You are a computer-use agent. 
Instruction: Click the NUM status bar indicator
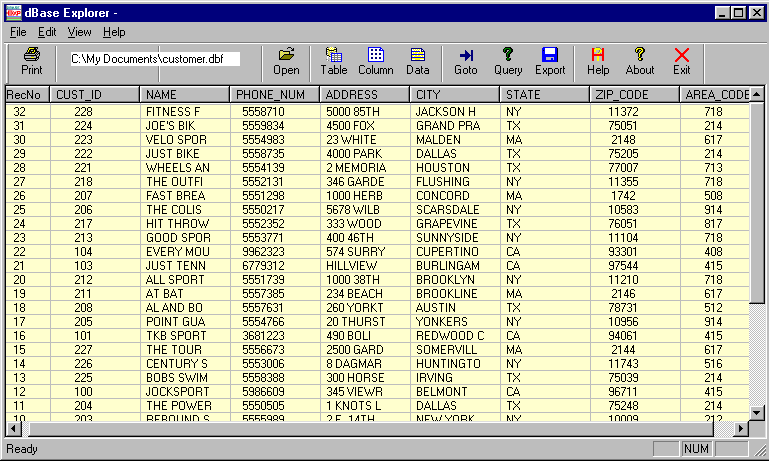pos(696,449)
